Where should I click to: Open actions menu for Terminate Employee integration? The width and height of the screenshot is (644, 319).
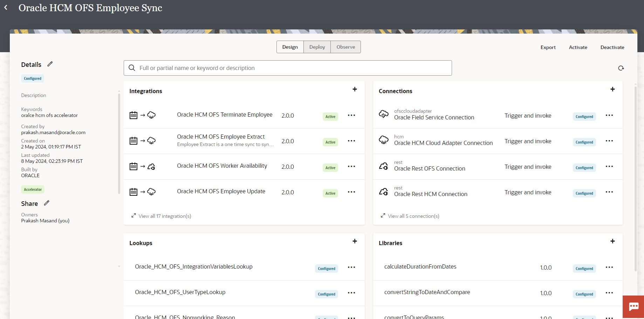(x=351, y=115)
